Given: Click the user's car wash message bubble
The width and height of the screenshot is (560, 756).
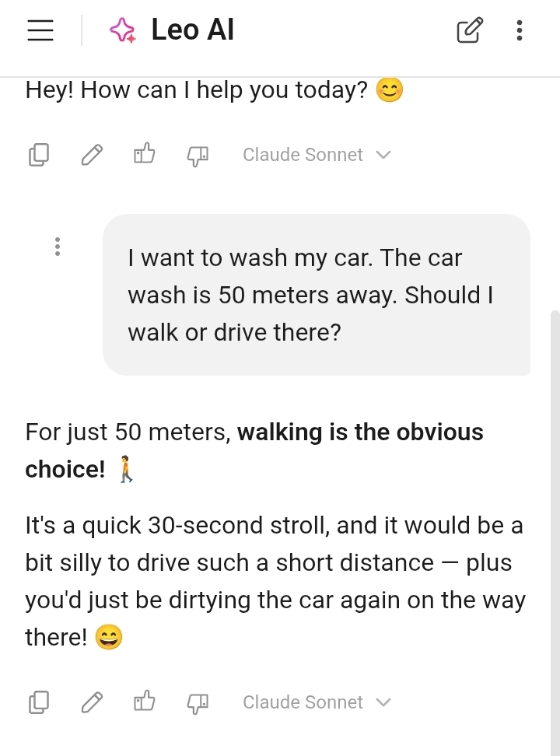Looking at the screenshot, I should 316,295.
